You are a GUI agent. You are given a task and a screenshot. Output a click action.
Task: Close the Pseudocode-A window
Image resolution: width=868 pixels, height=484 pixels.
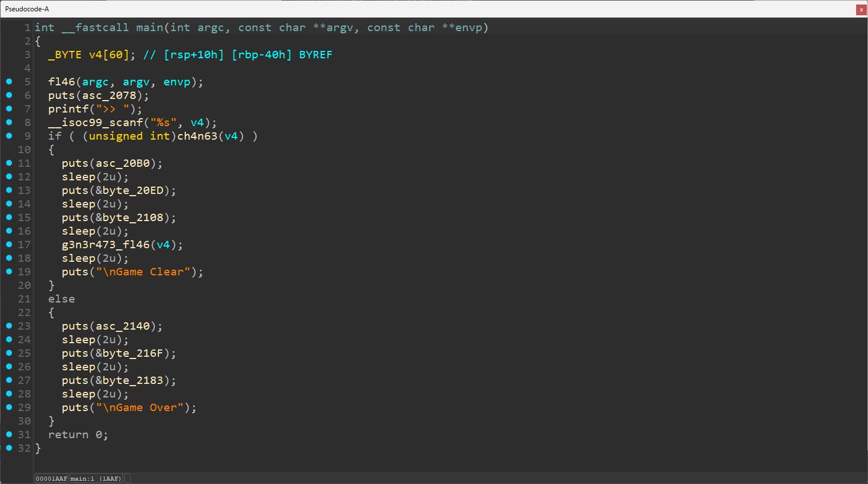coord(861,9)
